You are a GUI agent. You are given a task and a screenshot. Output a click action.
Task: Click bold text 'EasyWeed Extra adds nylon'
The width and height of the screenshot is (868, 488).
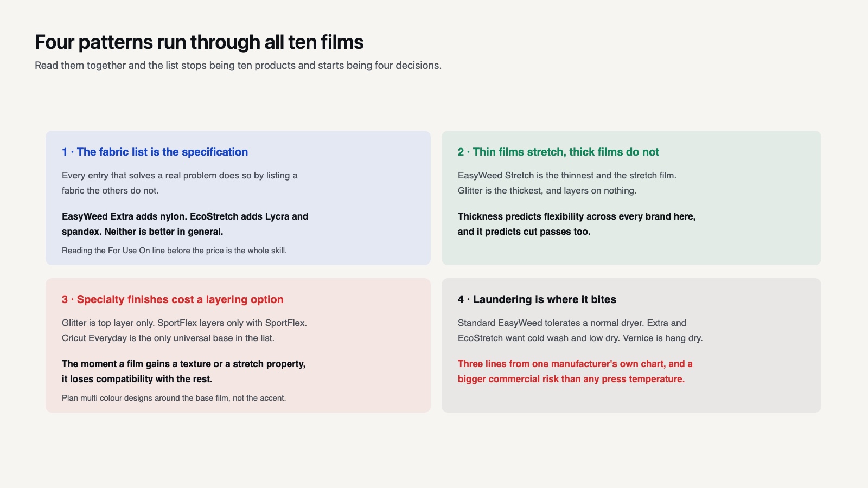pos(185,224)
